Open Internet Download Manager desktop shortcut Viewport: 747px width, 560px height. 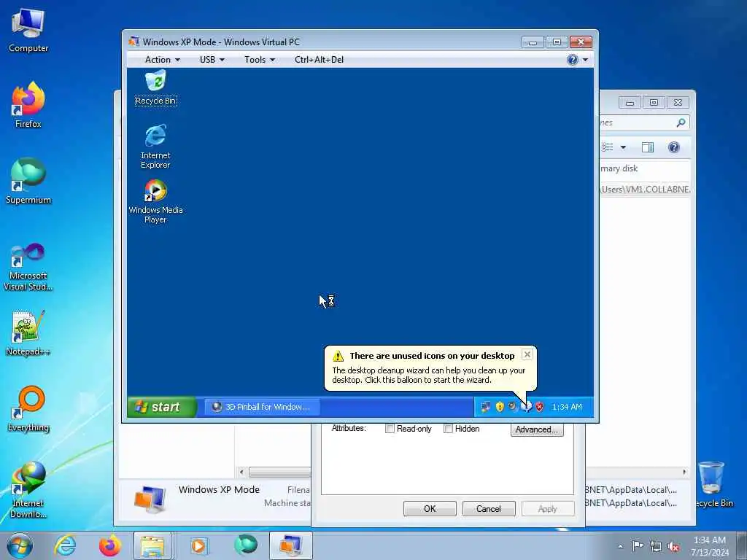click(28, 489)
